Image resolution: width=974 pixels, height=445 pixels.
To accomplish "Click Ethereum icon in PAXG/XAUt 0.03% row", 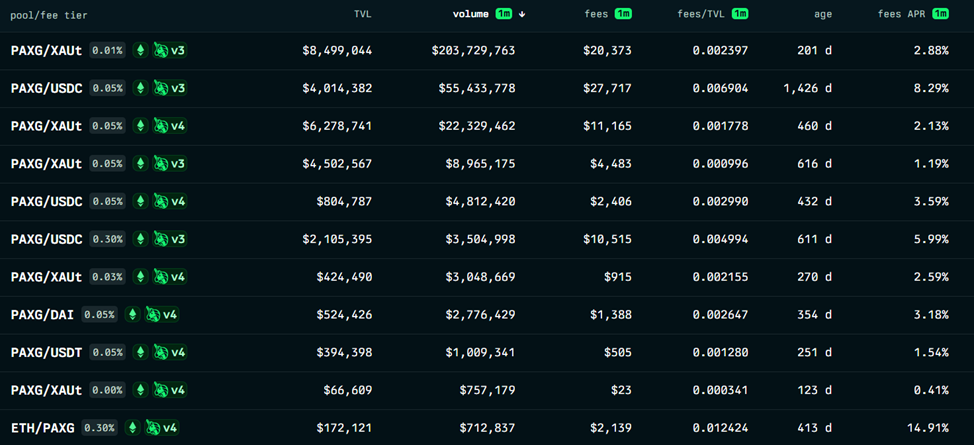I will tap(140, 277).
